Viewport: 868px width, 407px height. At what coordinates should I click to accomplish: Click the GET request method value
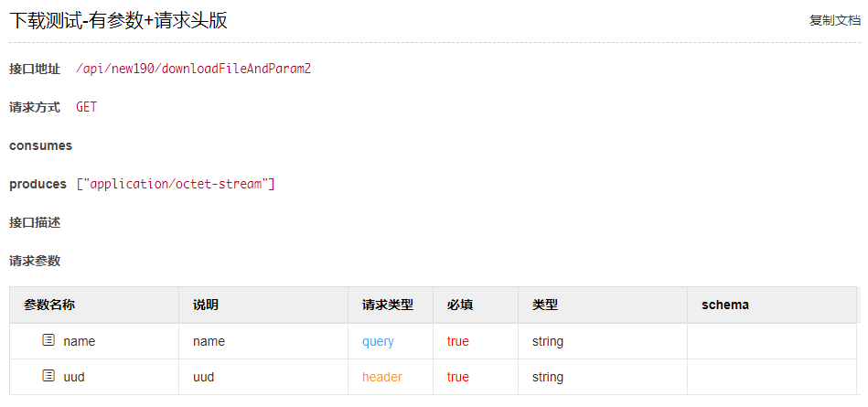click(86, 107)
